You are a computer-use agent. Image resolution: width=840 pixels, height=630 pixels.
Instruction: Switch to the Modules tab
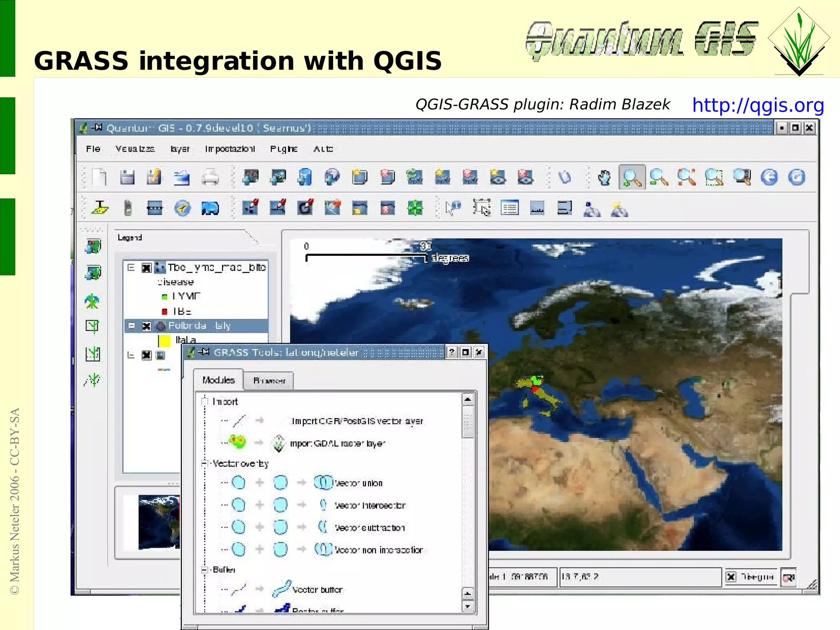pyautogui.click(x=219, y=380)
